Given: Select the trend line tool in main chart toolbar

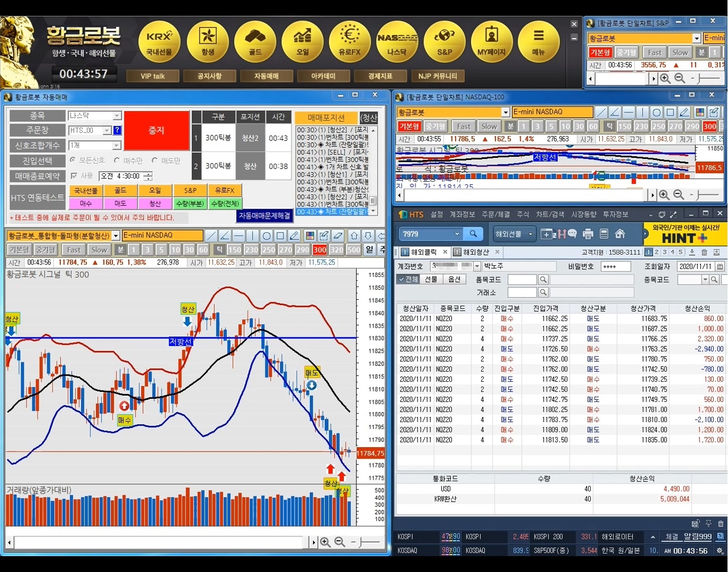Looking at the screenshot, I should (x=211, y=236).
